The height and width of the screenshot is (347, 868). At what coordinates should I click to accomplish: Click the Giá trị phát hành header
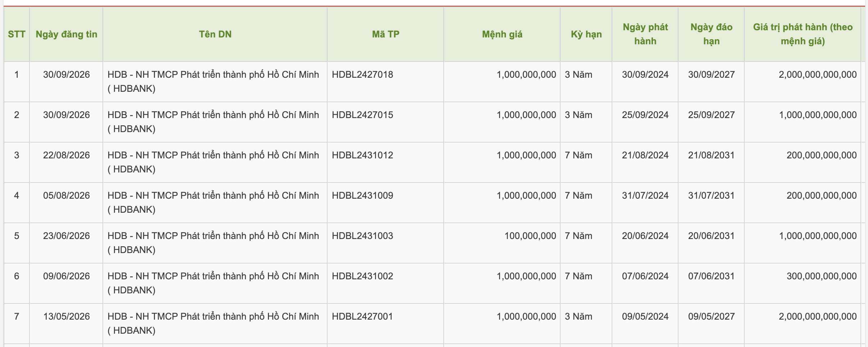point(803,34)
